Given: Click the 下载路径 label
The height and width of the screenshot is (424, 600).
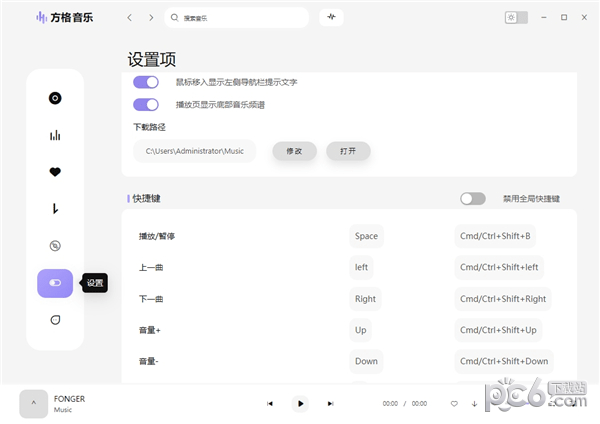Looking at the screenshot, I should 149,127.
